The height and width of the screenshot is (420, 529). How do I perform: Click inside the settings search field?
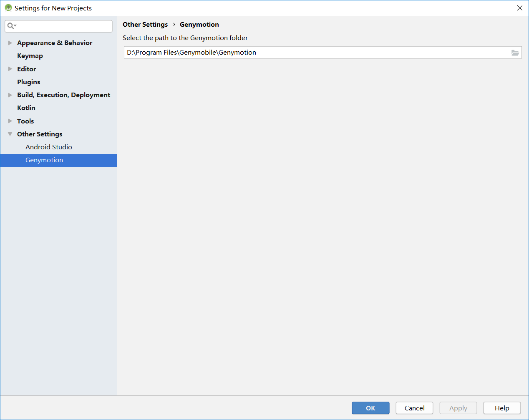click(58, 26)
